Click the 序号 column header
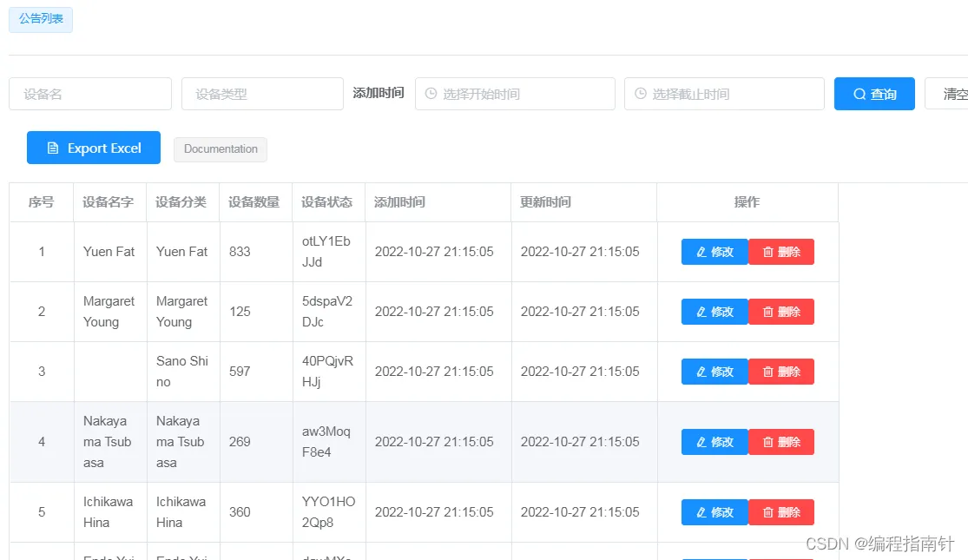The image size is (968, 560). [42, 202]
